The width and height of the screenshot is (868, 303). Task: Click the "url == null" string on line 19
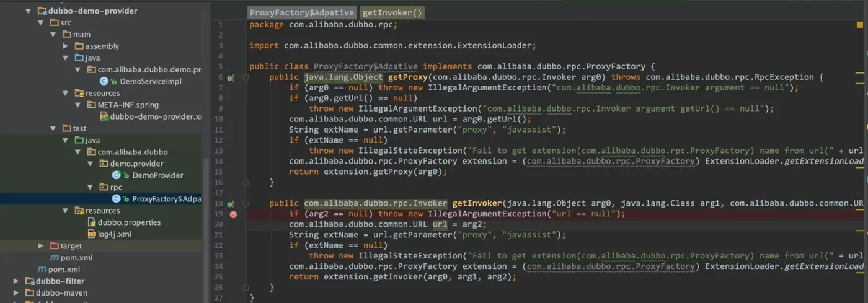pyautogui.click(x=585, y=214)
